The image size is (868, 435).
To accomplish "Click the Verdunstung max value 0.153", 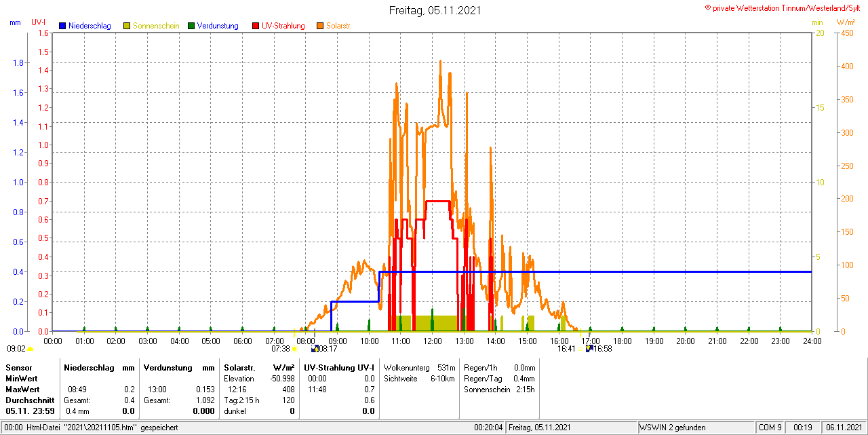I will (x=204, y=390).
